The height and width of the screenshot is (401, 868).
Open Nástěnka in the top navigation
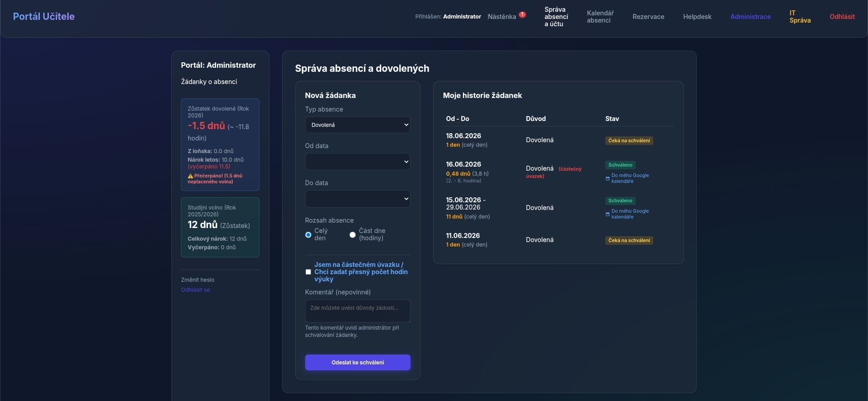coord(502,17)
